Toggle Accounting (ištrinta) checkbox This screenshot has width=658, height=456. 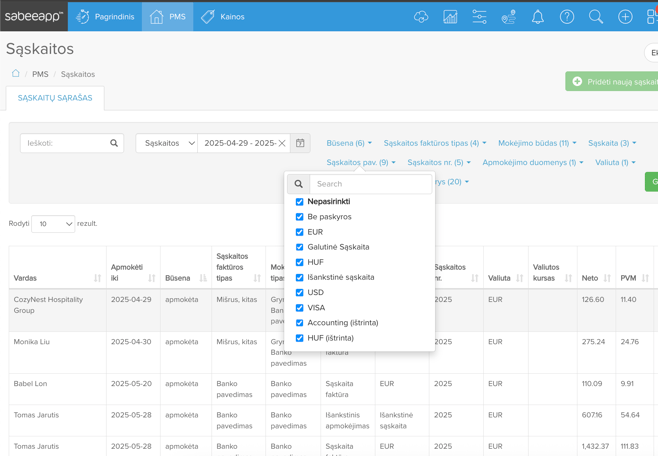(300, 323)
